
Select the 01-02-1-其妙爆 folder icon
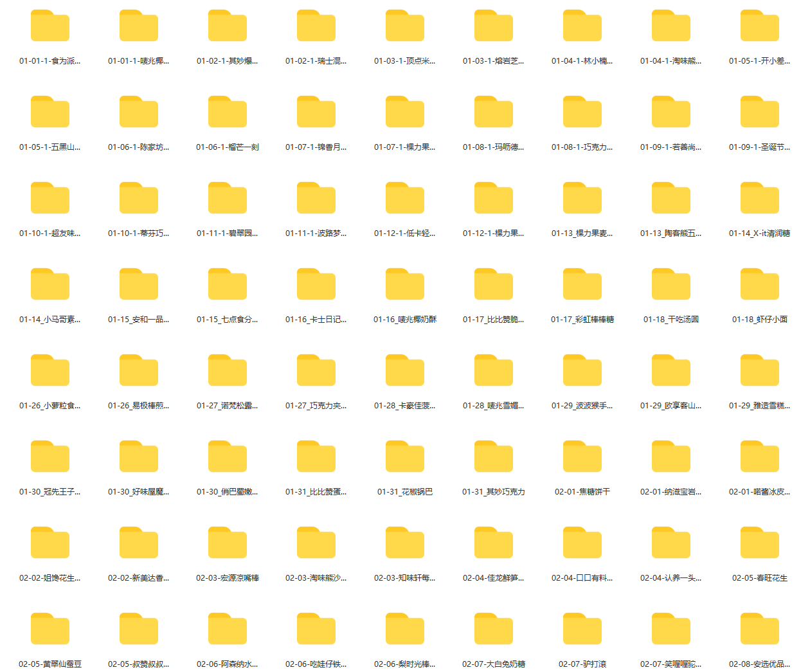point(228,26)
